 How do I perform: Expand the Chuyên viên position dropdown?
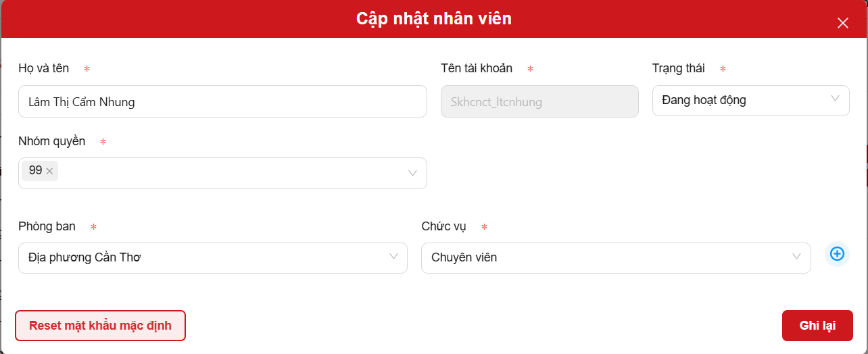(608, 258)
